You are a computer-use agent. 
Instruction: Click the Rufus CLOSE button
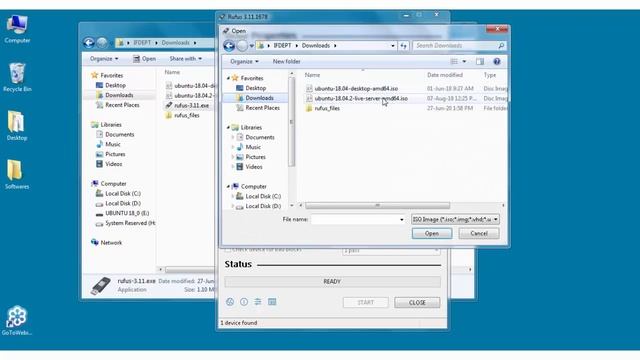coord(417,302)
